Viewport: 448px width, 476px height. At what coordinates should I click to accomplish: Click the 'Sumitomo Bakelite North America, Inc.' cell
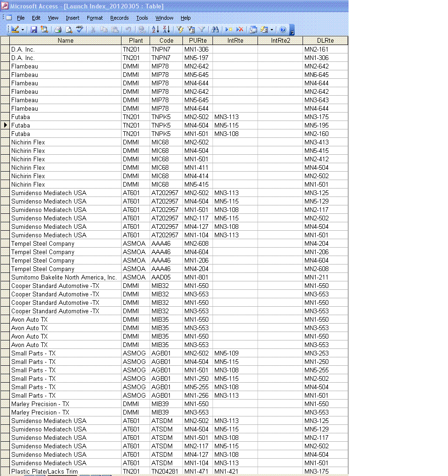[x=66, y=277]
